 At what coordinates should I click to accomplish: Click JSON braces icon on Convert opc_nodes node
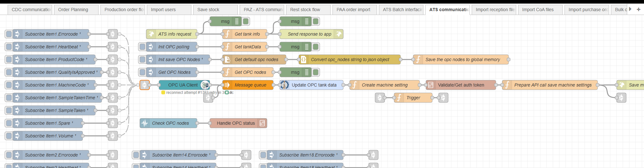click(304, 59)
